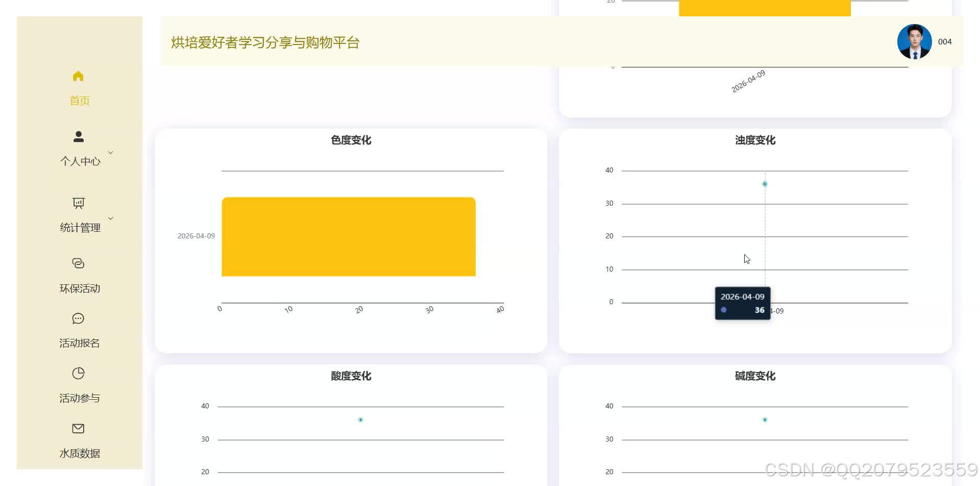Click the 碱度变化 chart title
This screenshot has height=486, width=980.
[755, 376]
